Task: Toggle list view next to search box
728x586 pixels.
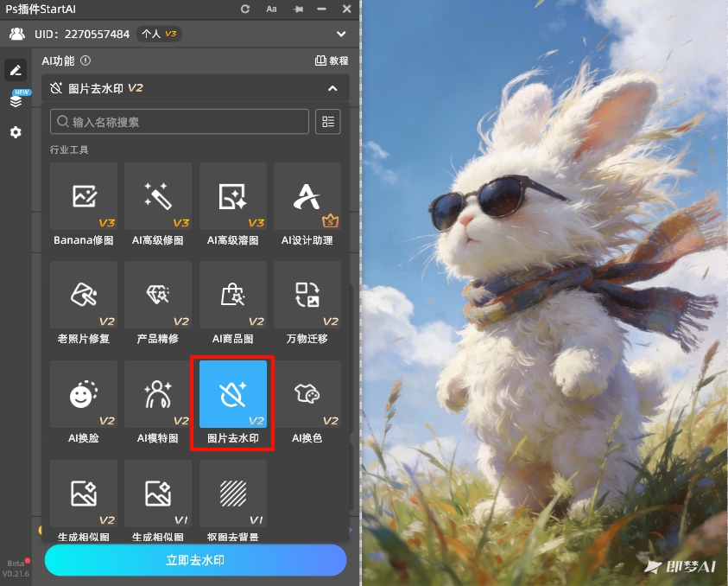Action: tap(328, 122)
